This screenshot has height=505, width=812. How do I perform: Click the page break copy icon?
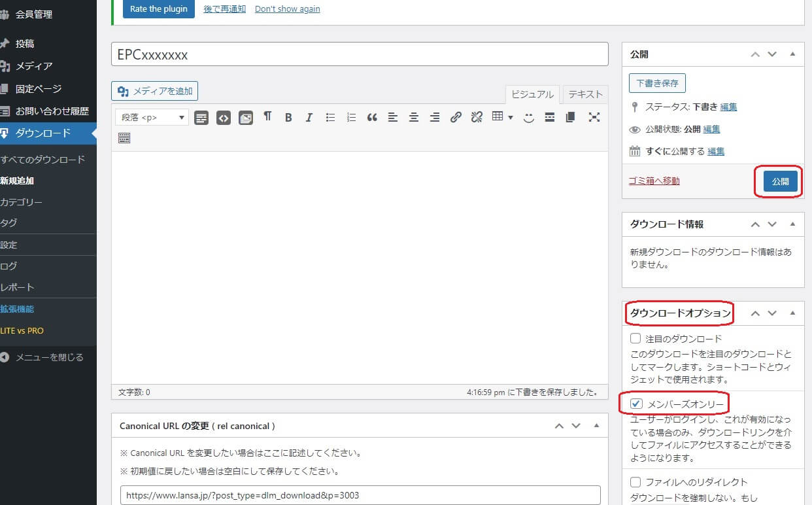[x=570, y=118]
